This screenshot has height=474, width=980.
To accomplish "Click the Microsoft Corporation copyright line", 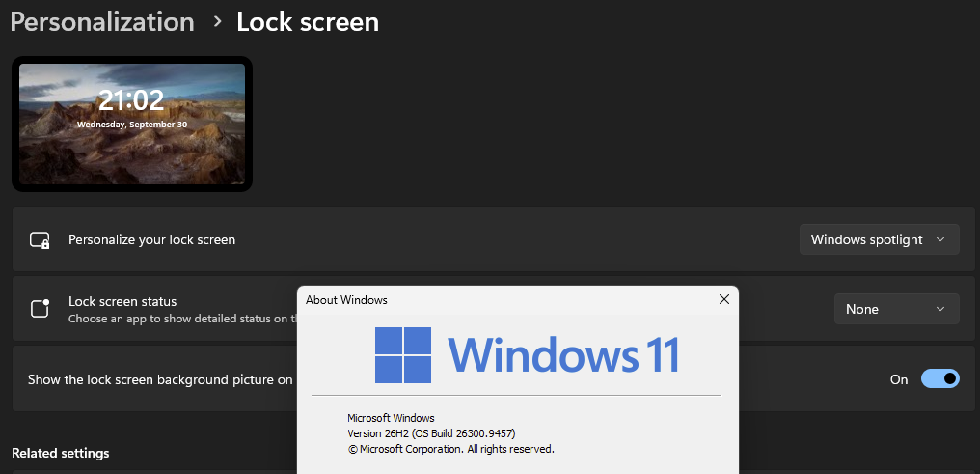I will [x=450, y=449].
